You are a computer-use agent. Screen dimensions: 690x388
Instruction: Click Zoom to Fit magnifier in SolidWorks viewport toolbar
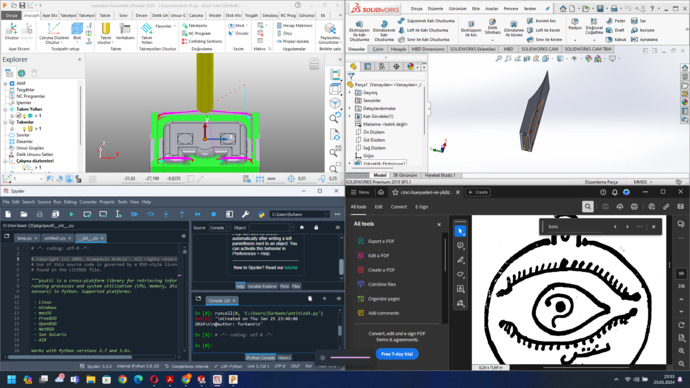click(x=499, y=59)
